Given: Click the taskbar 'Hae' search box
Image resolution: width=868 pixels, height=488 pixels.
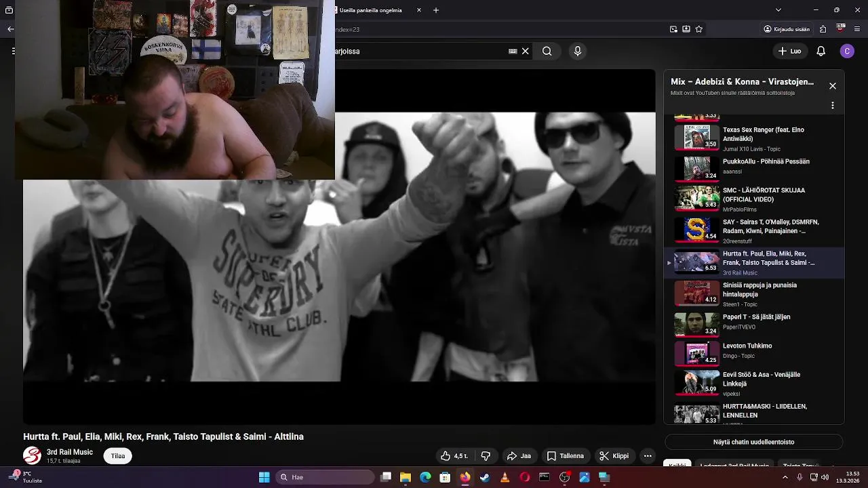Looking at the screenshot, I should click(x=325, y=477).
